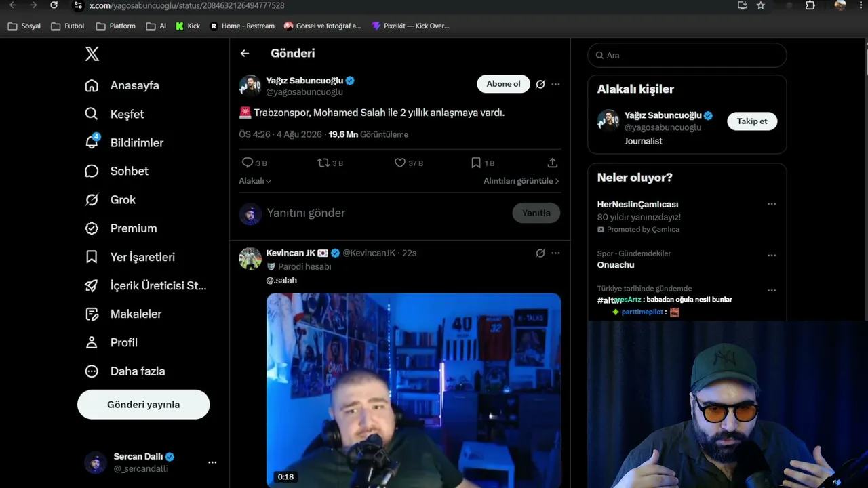The image size is (868, 488).
Task: Open Profil page
Action: tap(111, 342)
